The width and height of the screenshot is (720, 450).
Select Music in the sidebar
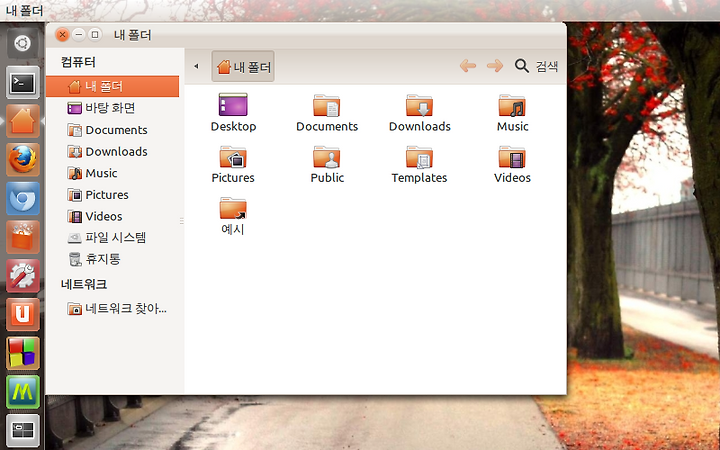click(x=112, y=173)
